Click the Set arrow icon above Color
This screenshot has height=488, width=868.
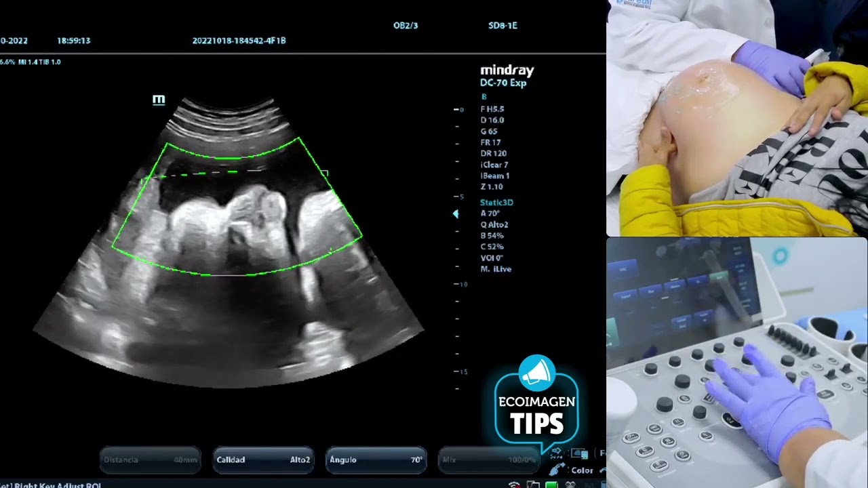pos(557,453)
